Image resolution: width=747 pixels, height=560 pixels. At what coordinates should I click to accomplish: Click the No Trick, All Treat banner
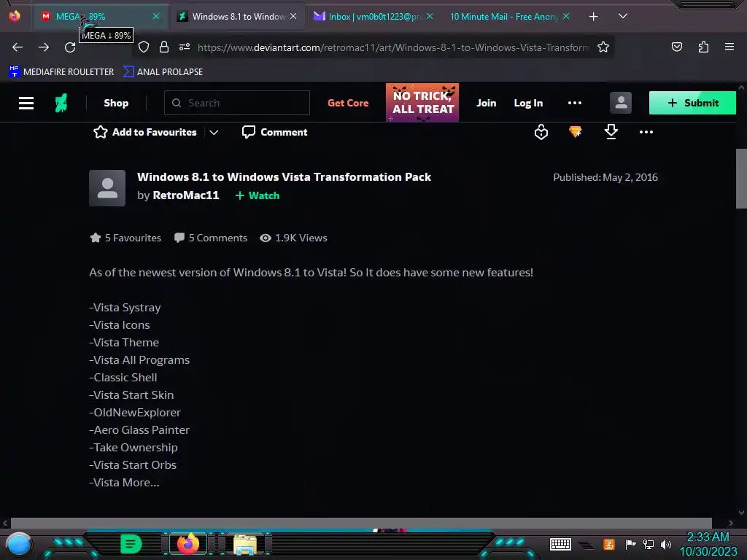(x=422, y=102)
